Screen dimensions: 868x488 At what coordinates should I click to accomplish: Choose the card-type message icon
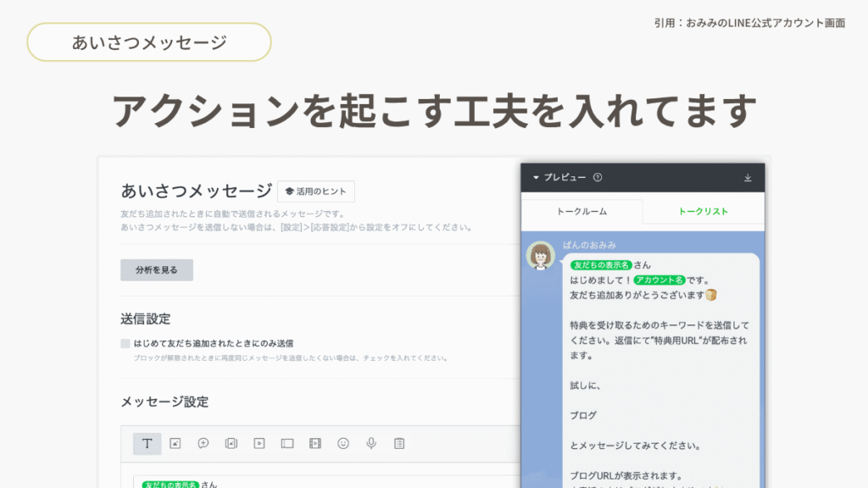coord(287,443)
